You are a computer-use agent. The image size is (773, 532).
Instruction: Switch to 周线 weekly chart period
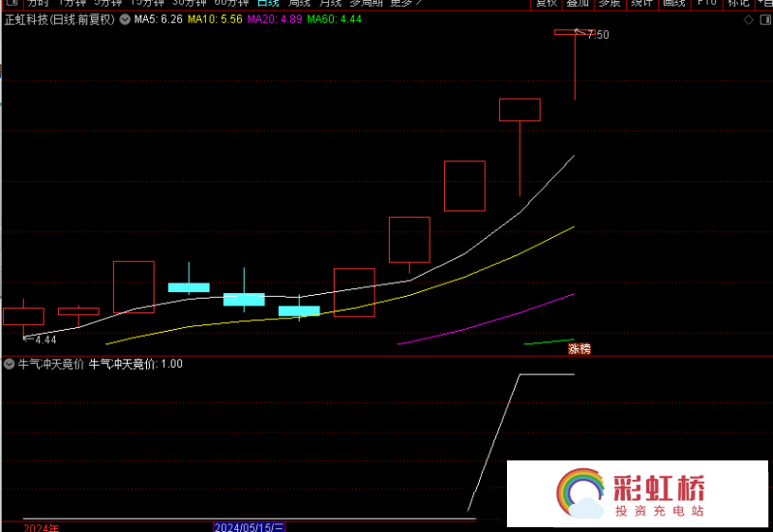(x=299, y=3)
